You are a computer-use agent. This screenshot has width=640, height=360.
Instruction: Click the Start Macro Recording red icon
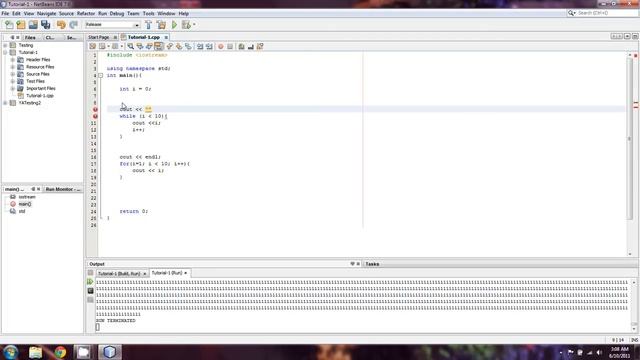221,47
